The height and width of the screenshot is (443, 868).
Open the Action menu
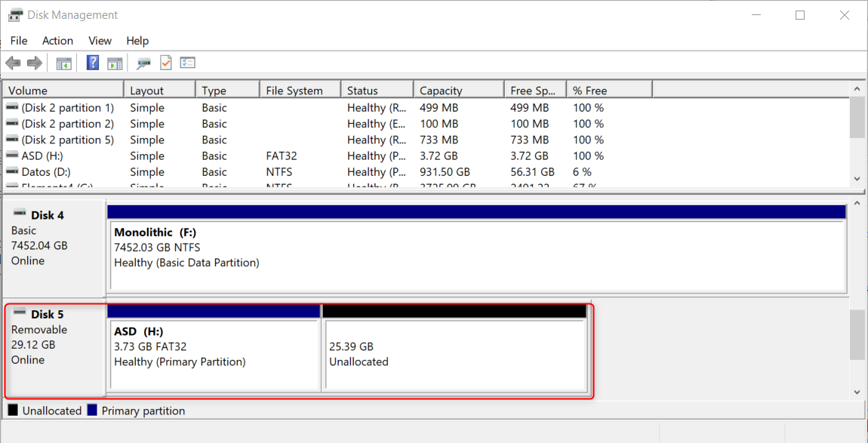[x=57, y=41]
